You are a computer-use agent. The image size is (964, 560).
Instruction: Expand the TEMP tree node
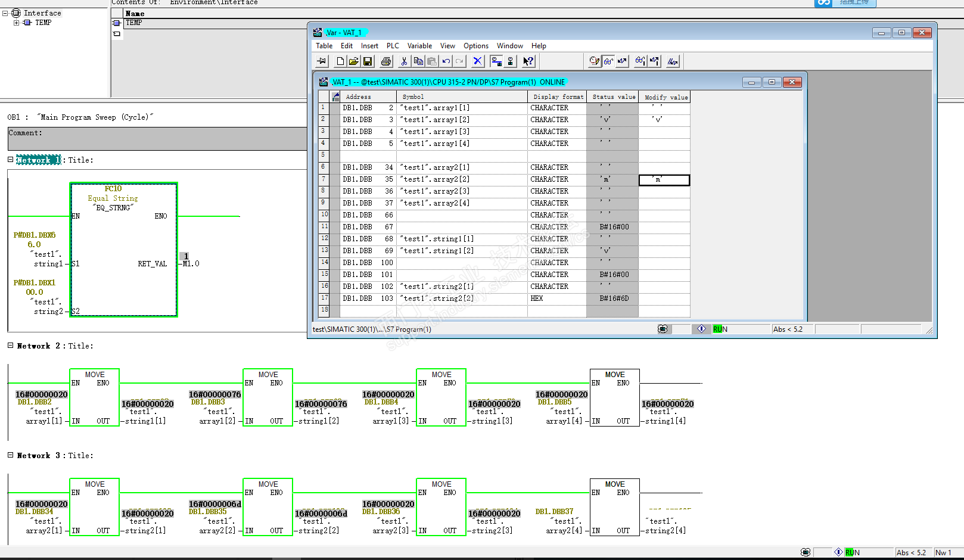tap(16, 23)
